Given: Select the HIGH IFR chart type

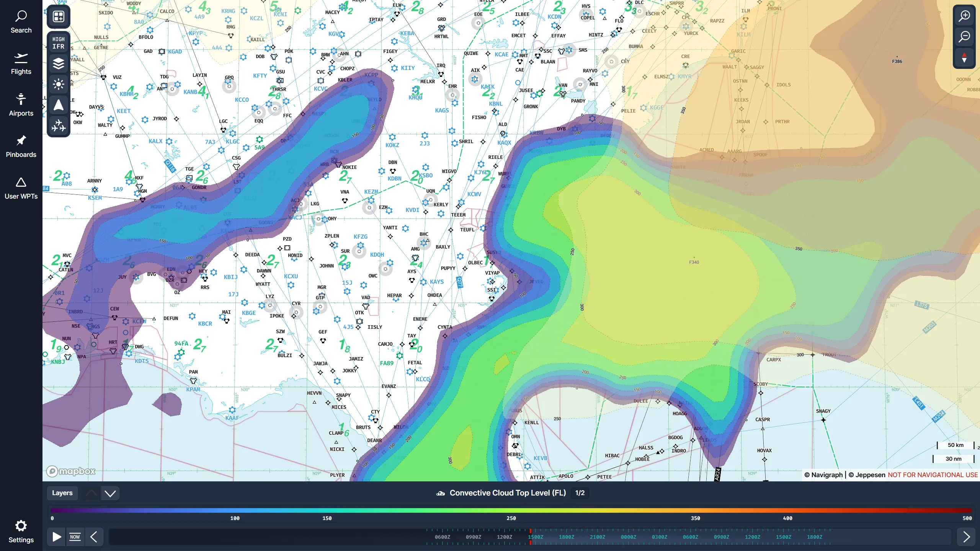Looking at the screenshot, I should 58,42.
